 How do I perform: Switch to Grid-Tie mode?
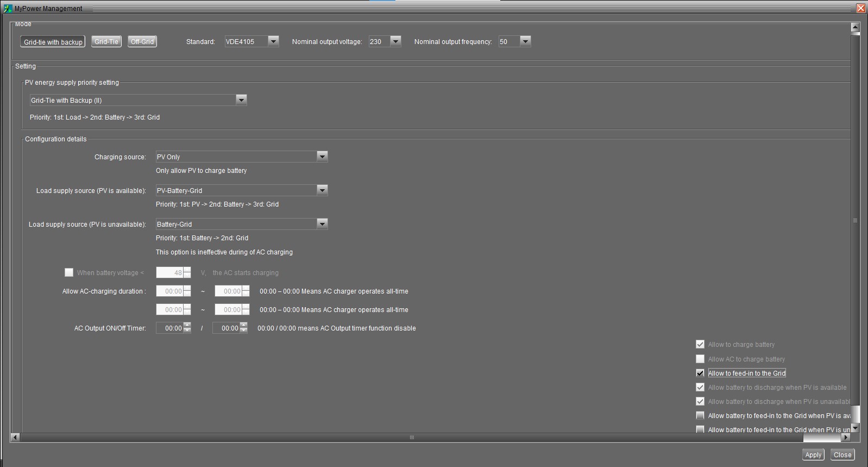point(106,41)
